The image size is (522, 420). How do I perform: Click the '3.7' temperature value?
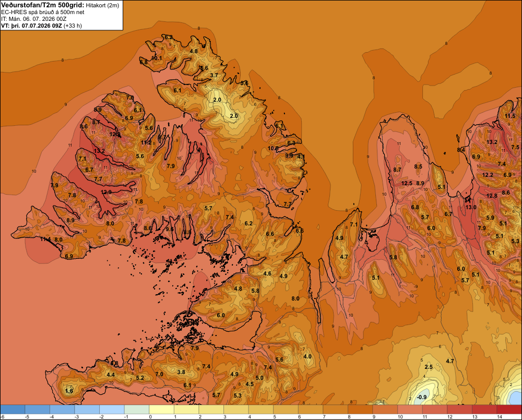214,76
